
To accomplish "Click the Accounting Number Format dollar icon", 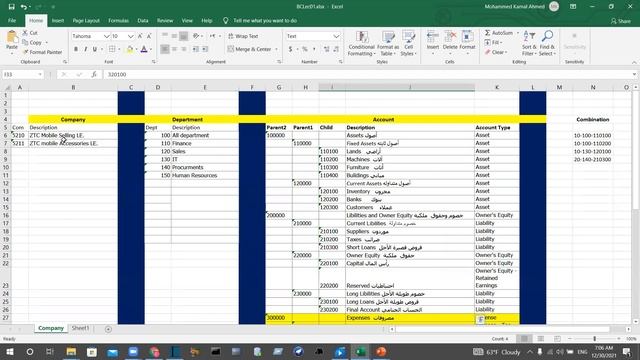I will tap(290, 49).
